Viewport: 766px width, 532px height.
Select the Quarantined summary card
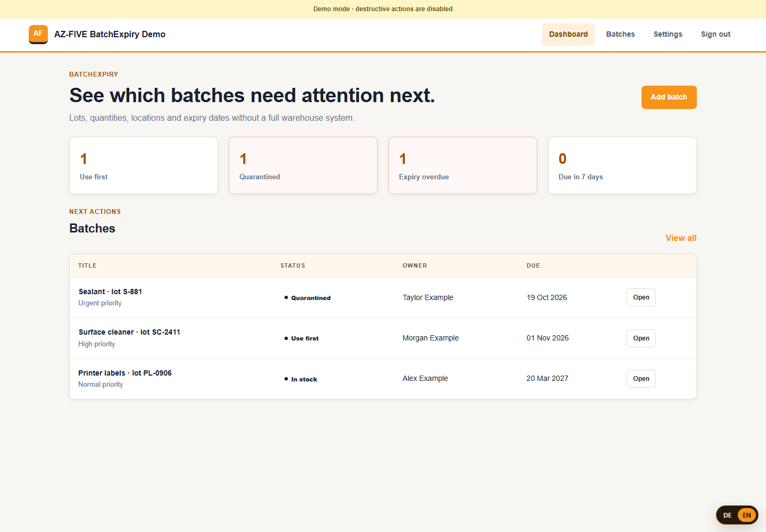(x=303, y=165)
